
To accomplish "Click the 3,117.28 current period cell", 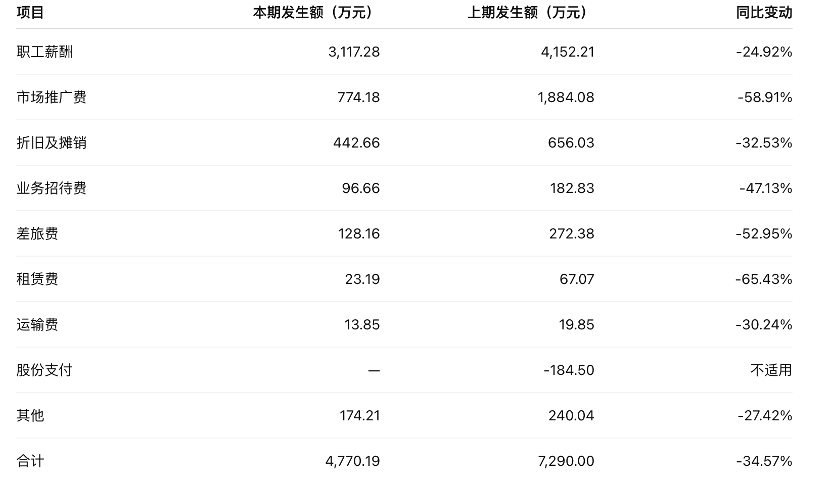I will pos(353,52).
